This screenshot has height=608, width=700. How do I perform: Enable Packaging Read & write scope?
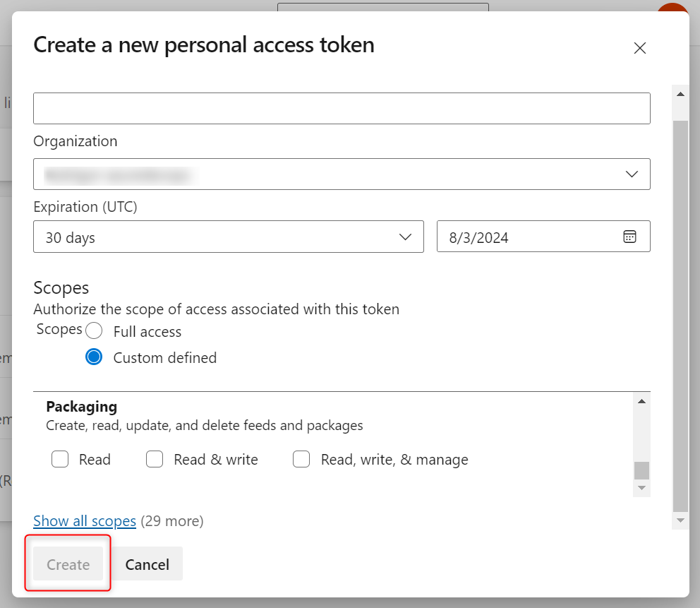155,460
